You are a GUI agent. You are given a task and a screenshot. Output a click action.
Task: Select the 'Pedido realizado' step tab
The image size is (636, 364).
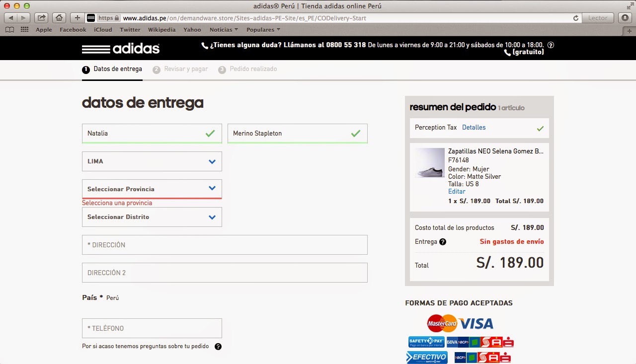click(x=247, y=69)
